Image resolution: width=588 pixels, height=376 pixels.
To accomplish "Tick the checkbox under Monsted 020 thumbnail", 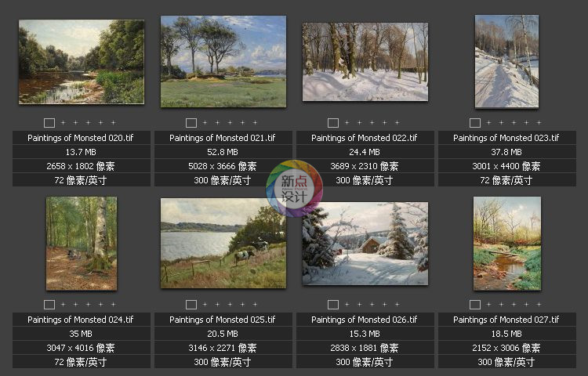I will (x=49, y=123).
